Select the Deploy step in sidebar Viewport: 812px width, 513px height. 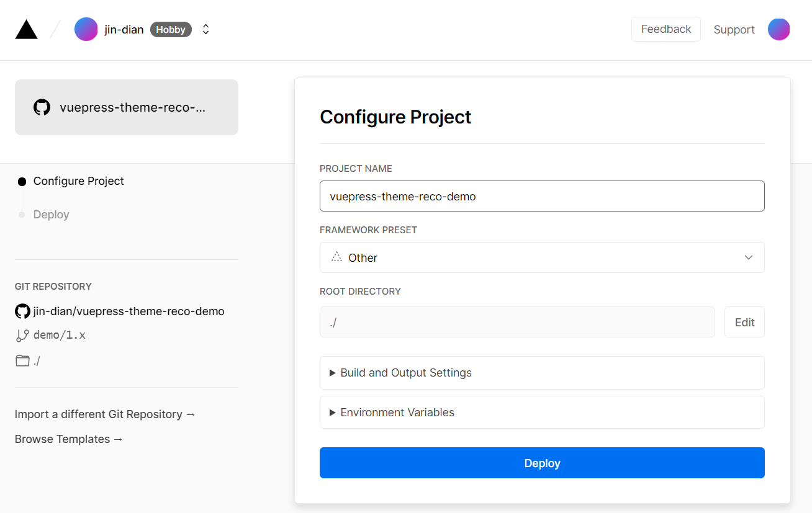click(x=51, y=215)
